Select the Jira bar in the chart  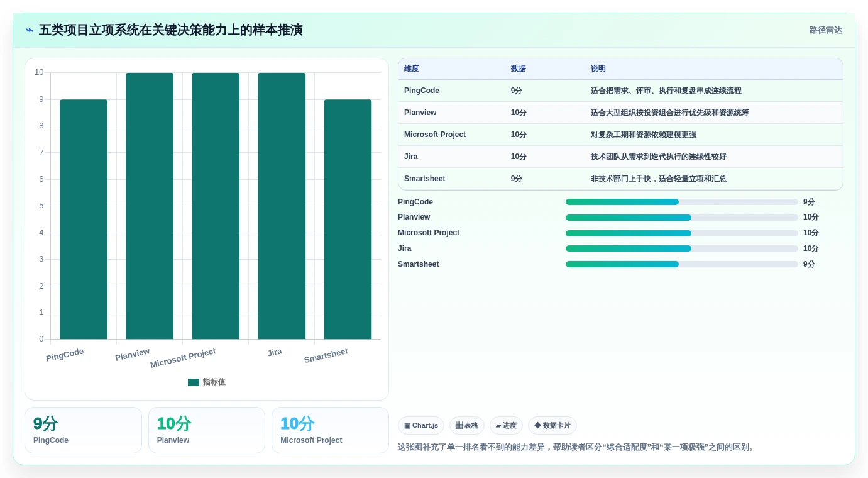282,206
